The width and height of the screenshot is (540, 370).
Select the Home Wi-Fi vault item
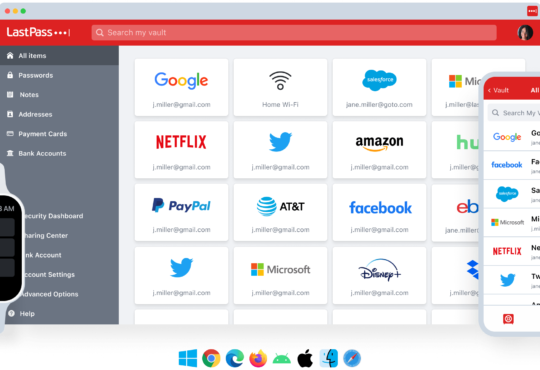(x=280, y=87)
